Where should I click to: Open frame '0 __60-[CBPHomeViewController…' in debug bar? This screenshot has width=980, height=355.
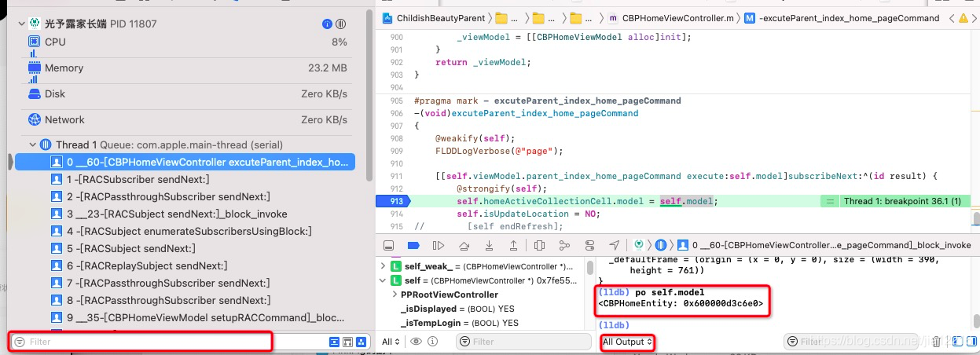pos(824,245)
